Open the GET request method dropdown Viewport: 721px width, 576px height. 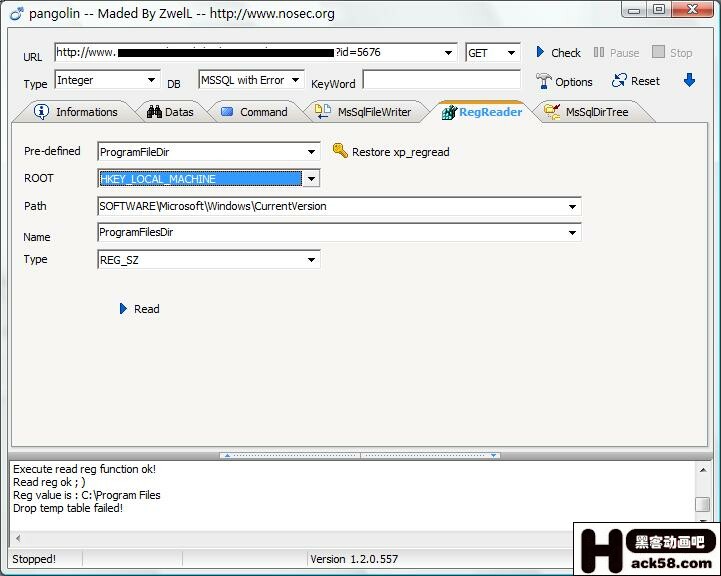click(x=512, y=53)
